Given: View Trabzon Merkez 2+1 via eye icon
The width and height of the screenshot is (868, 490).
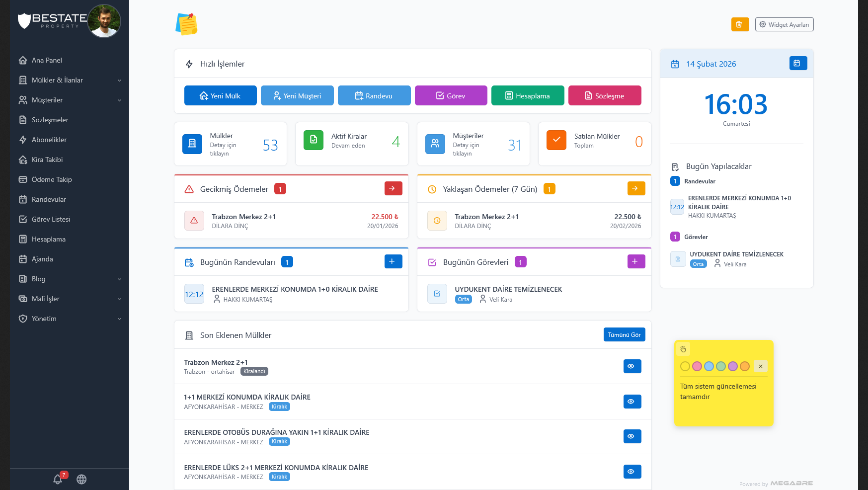Looking at the screenshot, I should click(x=632, y=366).
